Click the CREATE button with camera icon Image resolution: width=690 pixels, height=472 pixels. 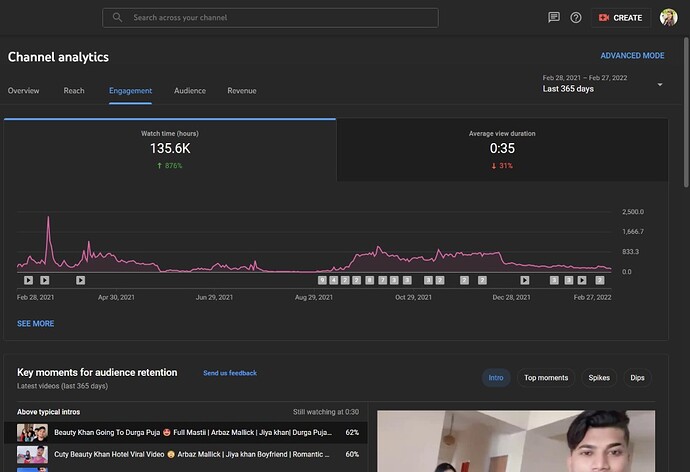tap(620, 18)
